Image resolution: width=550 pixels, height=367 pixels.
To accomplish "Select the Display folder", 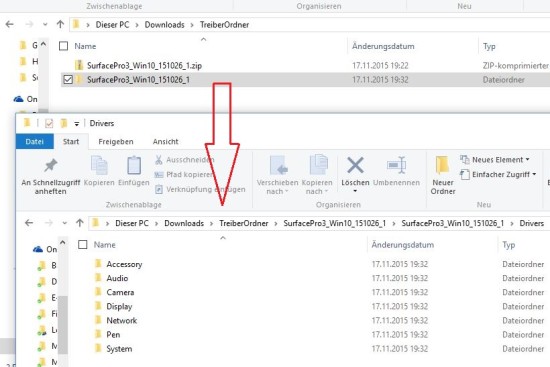I will 119,306.
